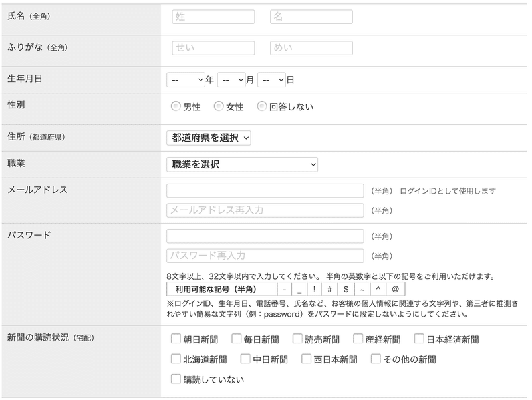Screen dimensions: 532x400
Task: Click the 職業 row label
Action: pos(16,163)
